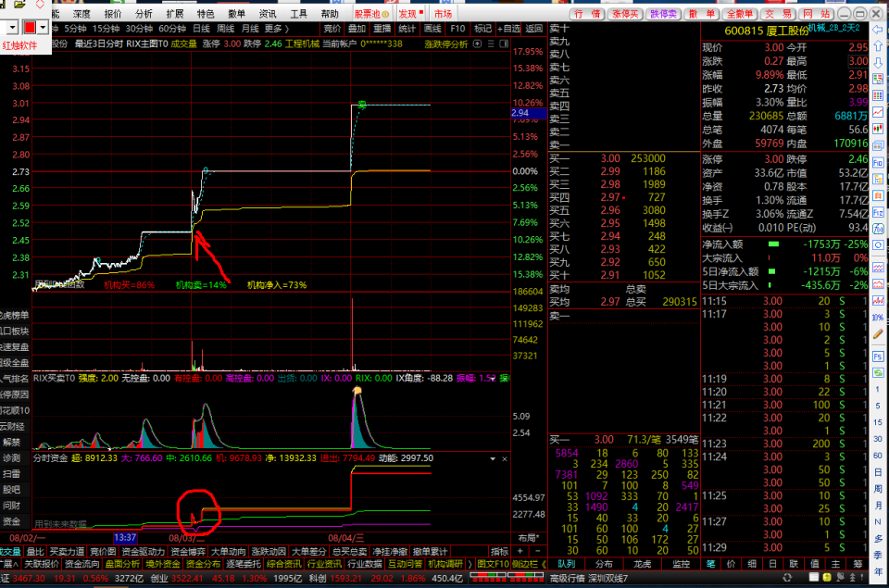Image resolution: width=889 pixels, height=588 pixels.
Task: Click the 涨跌停分析 link
Action: pyautogui.click(x=446, y=44)
